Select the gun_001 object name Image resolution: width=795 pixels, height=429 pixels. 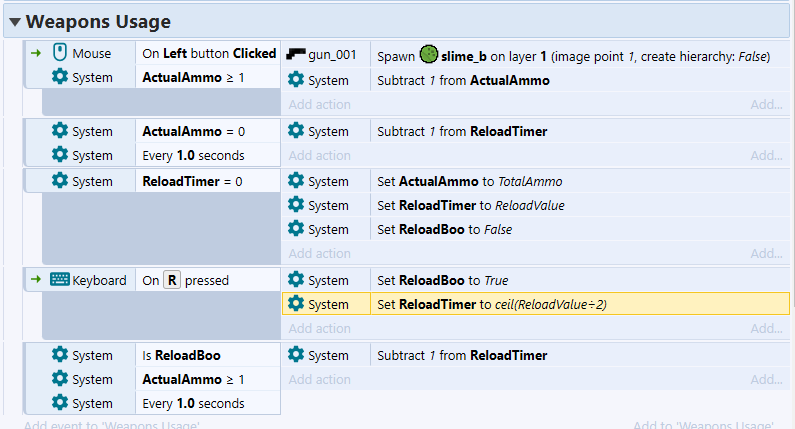(x=332, y=55)
